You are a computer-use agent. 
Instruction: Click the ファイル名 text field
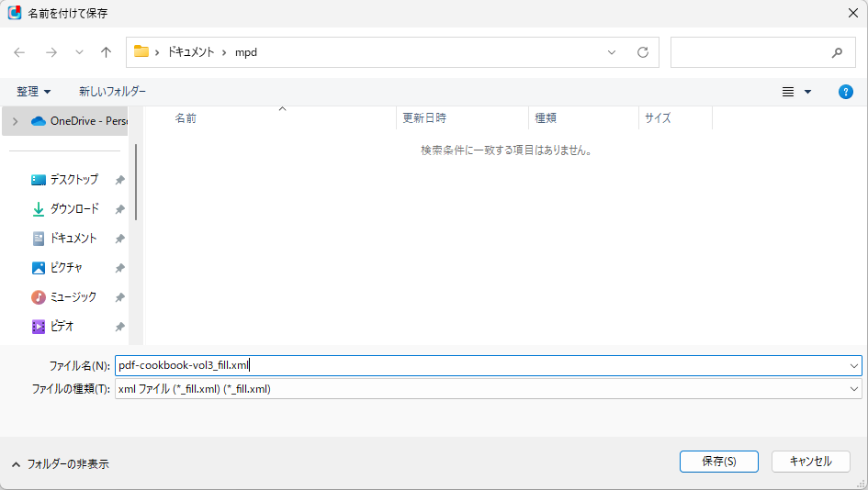click(478, 365)
